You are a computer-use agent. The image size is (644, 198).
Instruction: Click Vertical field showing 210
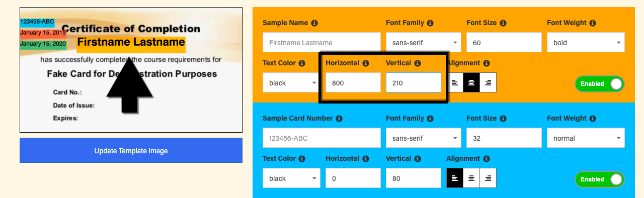[414, 83]
